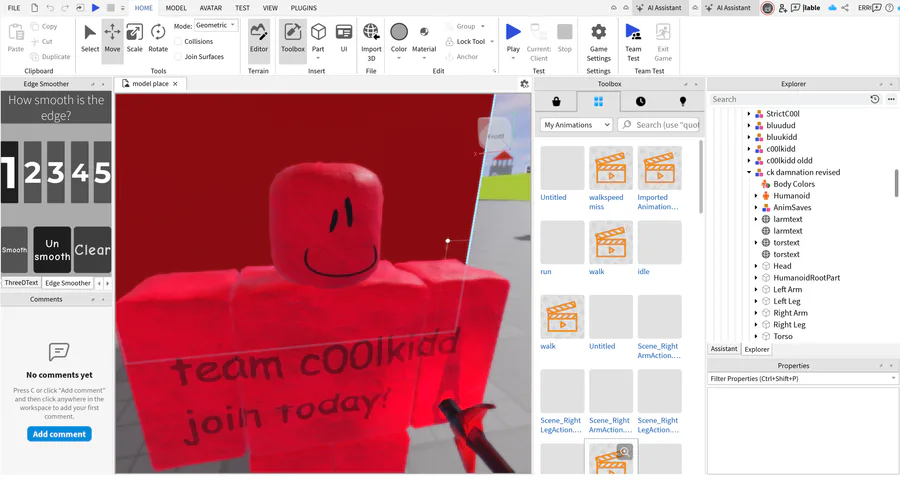Click the undo arrow icon

(x=50, y=8)
